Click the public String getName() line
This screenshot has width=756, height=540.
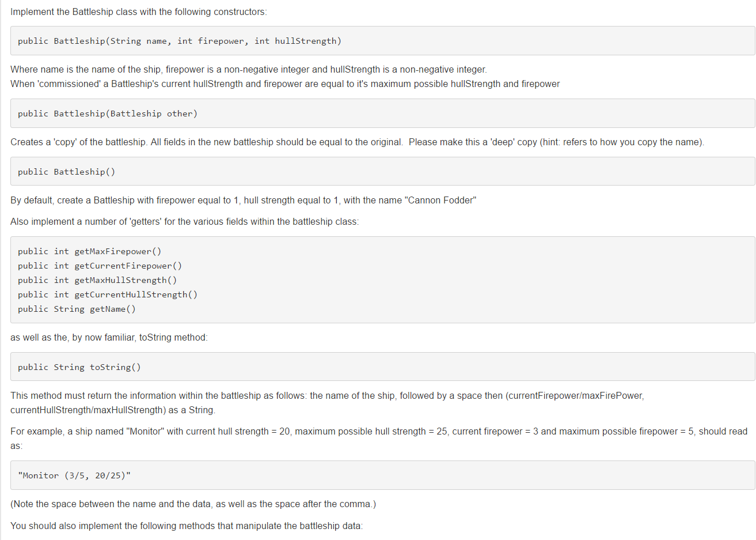pos(77,309)
